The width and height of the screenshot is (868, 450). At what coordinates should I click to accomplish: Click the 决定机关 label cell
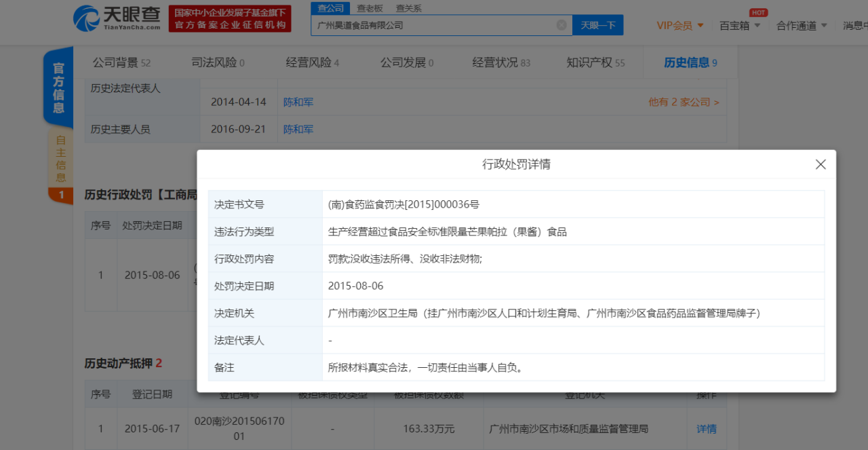point(265,313)
